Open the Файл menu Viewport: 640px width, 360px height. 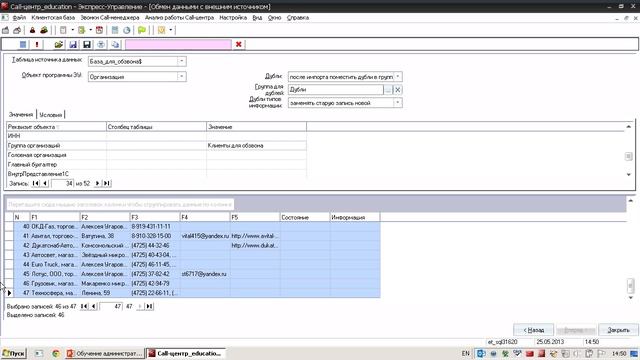(19, 18)
